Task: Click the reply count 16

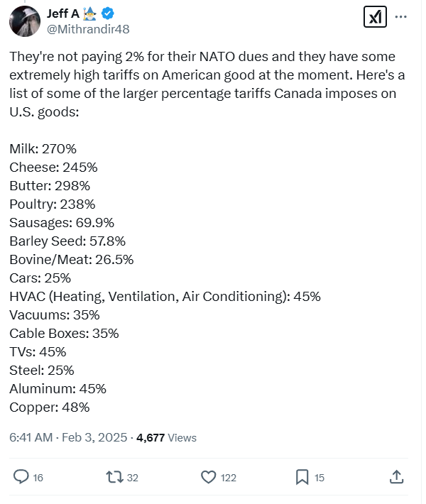Action: click(38, 478)
